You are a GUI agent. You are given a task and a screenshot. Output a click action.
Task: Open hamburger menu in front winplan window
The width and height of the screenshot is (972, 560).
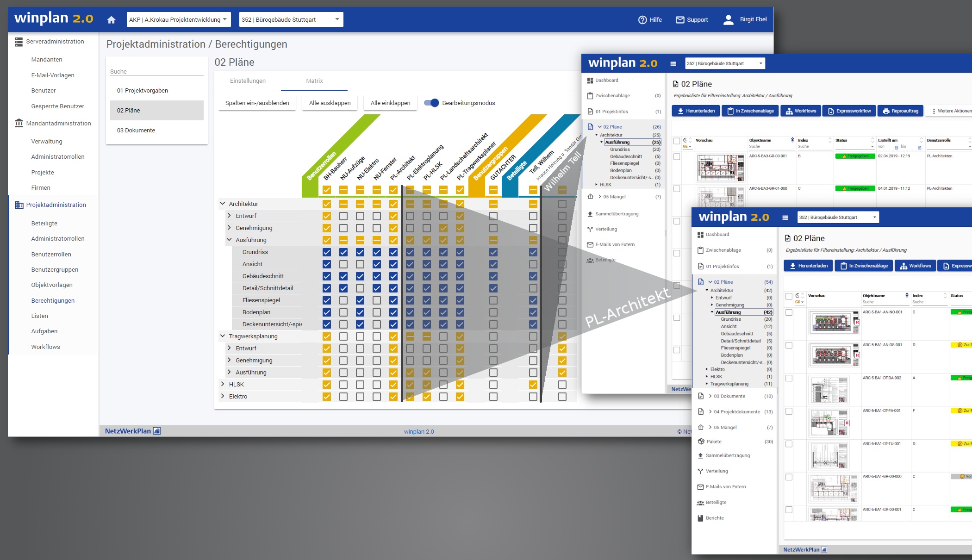785,218
